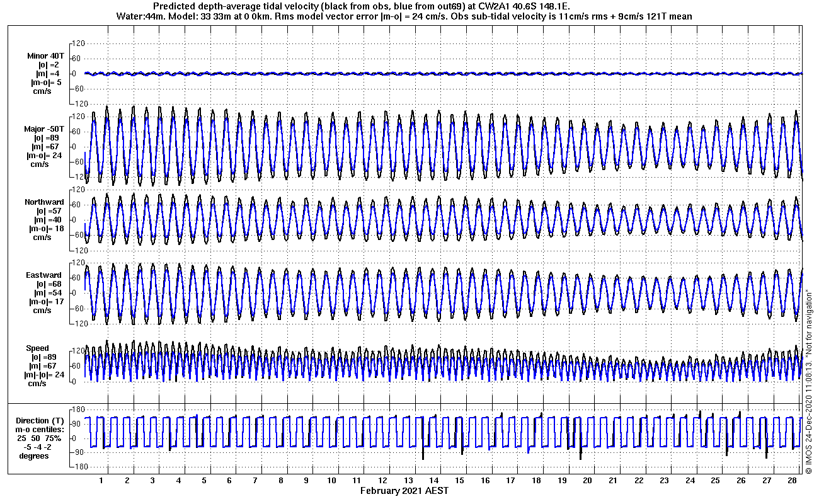Click 'cm/s' unit in the Eastward panel
819x504 pixels.
pyautogui.click(x=42, y=311)
